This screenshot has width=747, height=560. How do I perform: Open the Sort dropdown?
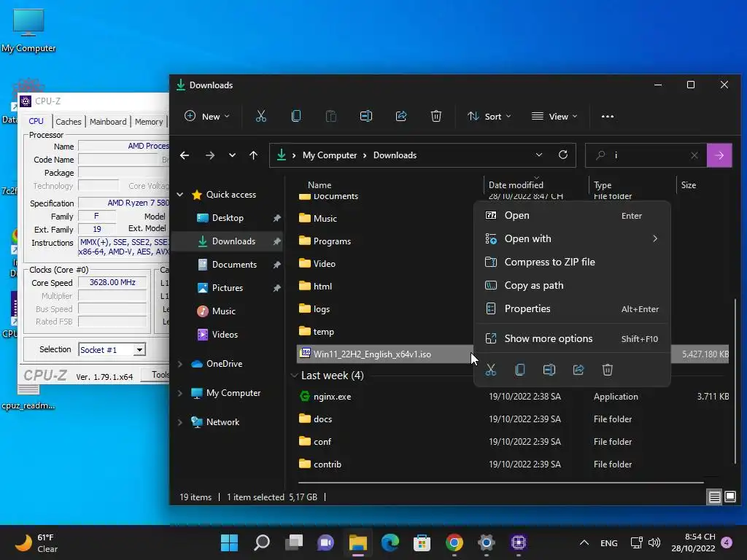[489, 116]
